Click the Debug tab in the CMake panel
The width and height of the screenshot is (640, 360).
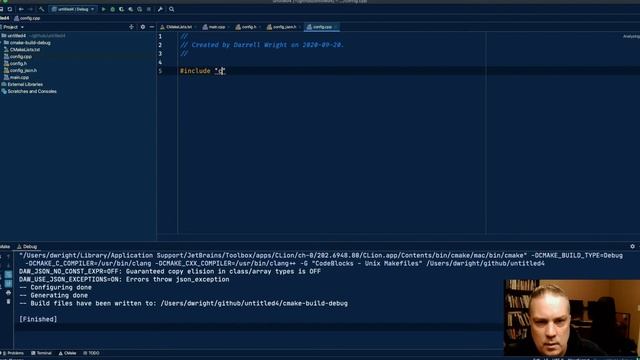[27, 247]
